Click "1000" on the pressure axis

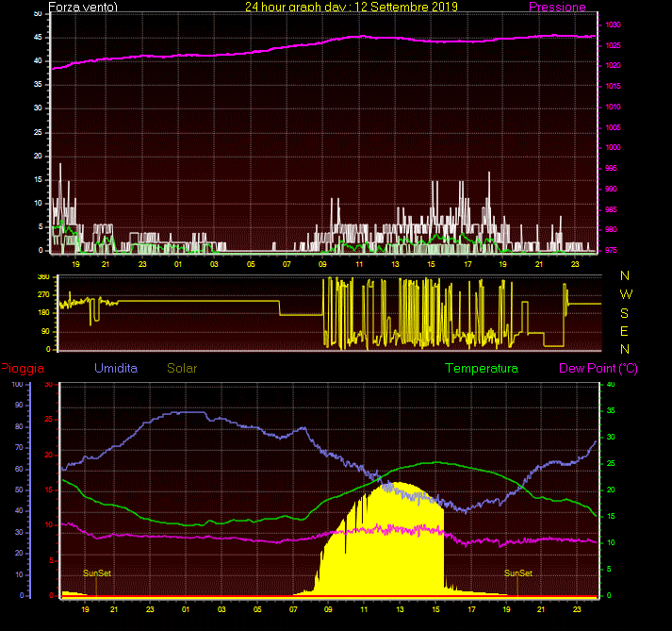pos(613,147)
